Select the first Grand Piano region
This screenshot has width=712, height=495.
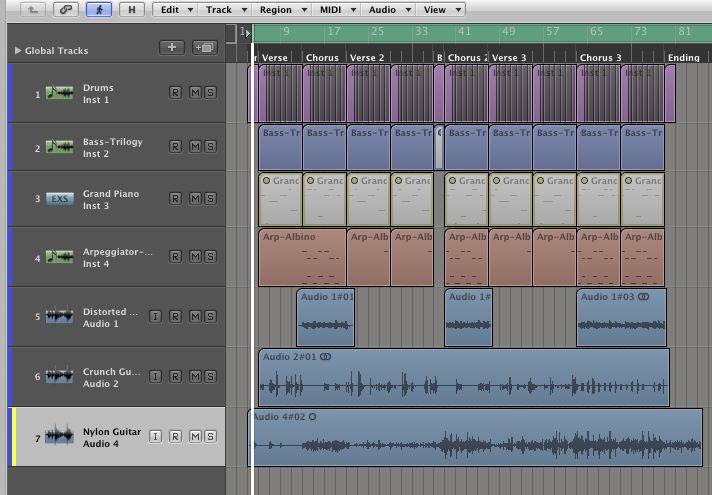280,199
